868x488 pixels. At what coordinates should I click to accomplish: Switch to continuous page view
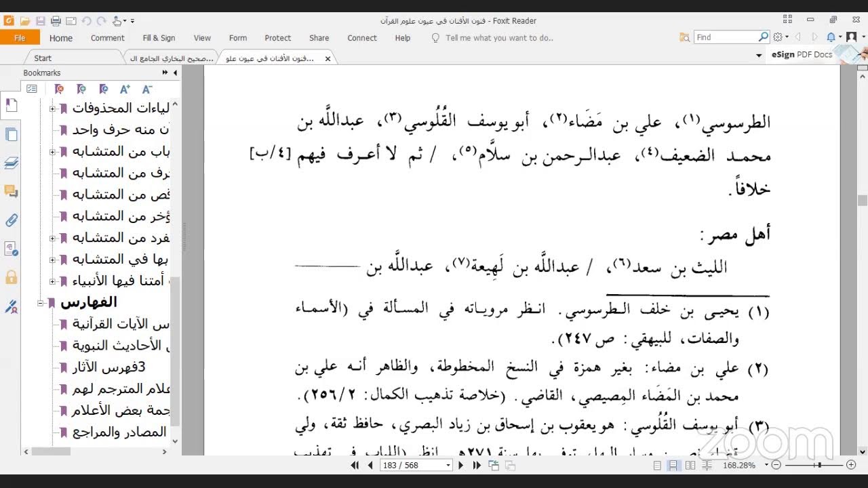673,466
